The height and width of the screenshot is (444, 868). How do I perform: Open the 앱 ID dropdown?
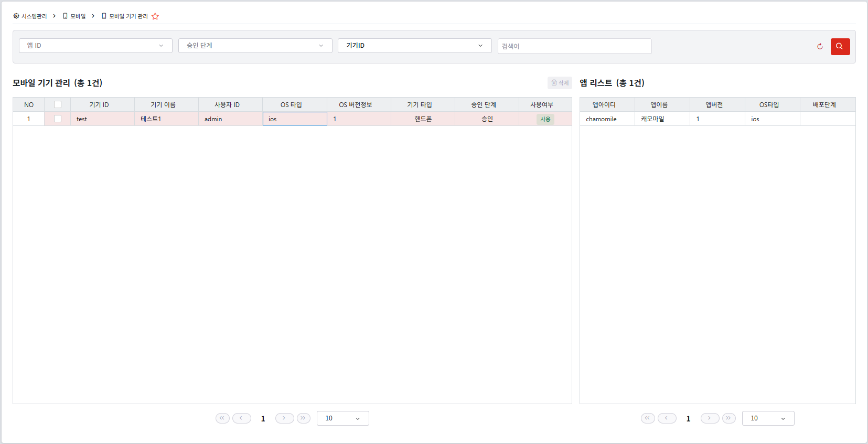(95, 46)
